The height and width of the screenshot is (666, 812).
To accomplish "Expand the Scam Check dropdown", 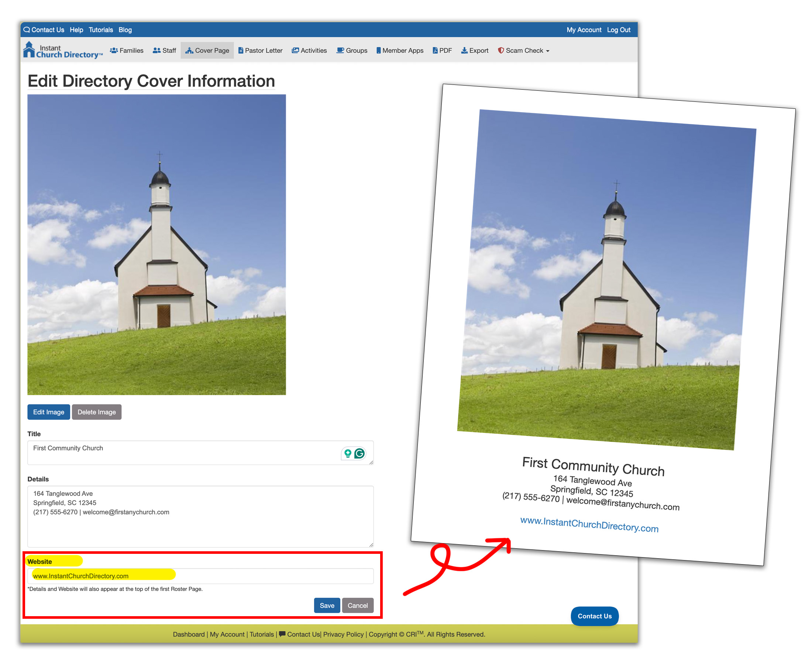I will coord(523,51).
